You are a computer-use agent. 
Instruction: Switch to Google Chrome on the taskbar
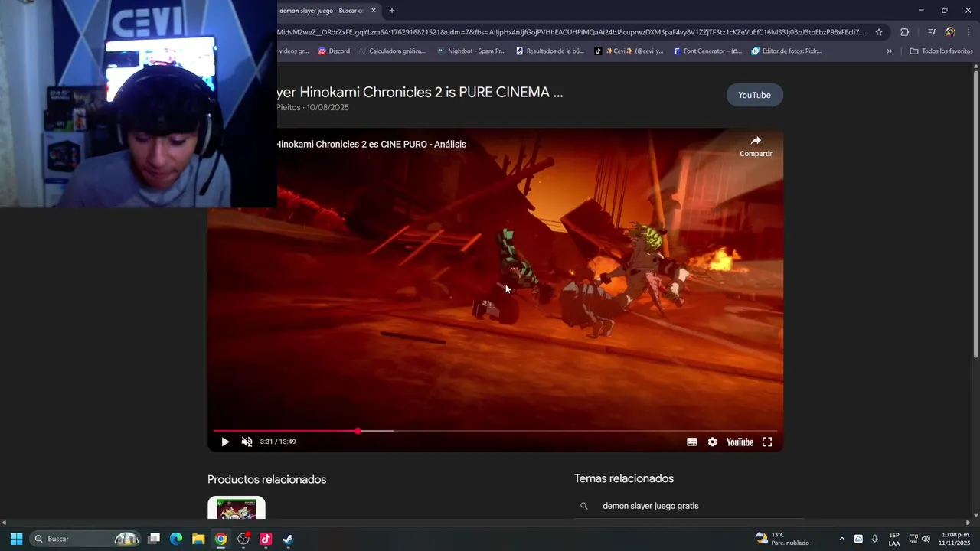220,539
